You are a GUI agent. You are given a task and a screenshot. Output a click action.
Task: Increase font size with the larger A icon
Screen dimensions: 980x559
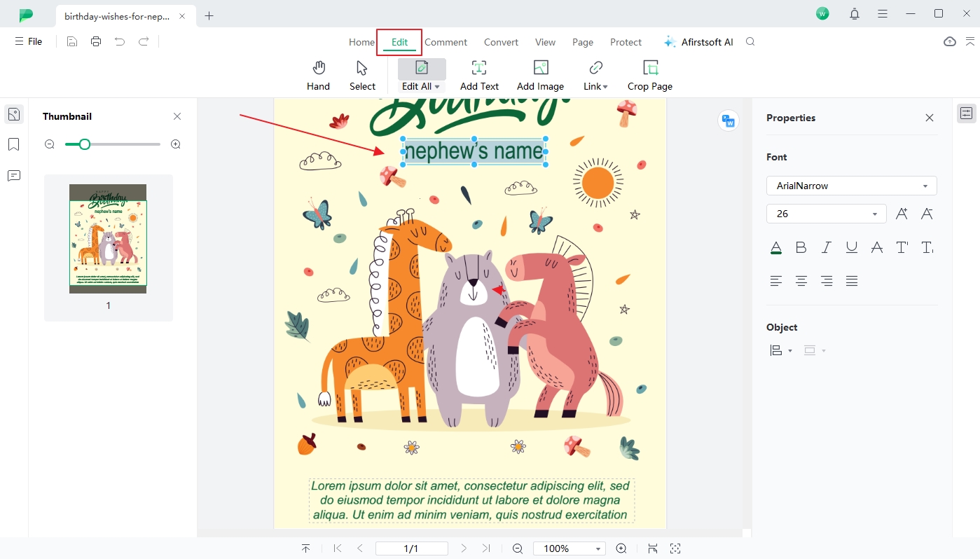click(902, 214)
